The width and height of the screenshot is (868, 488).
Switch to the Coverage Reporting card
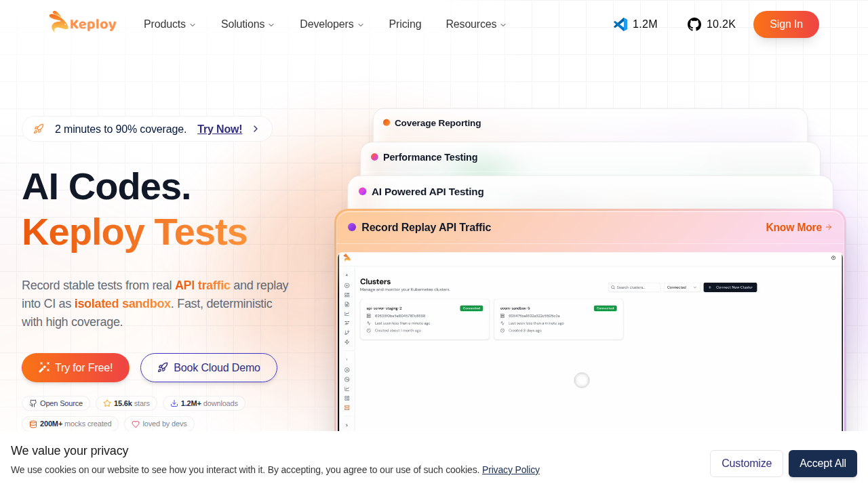pyautogui.click(x=437, y=123)
